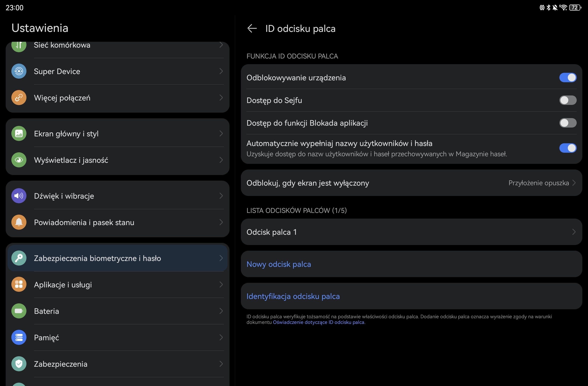Tap the Sieć komórkowa green icon
Viewport: 588px width, 386px height.
click(19, 46)
